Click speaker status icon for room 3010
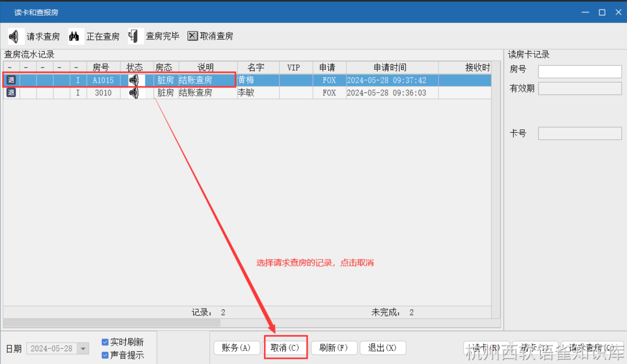 click(x=134, y=93)
